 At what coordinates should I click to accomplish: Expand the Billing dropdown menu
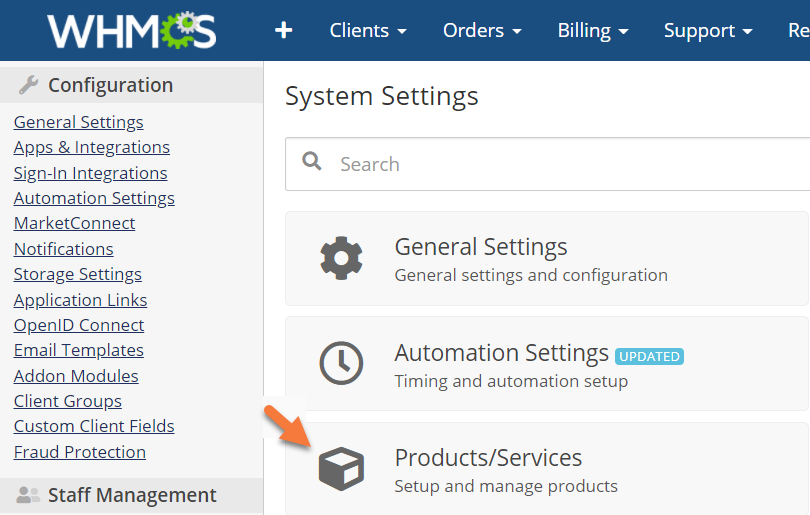click(593, 31)
